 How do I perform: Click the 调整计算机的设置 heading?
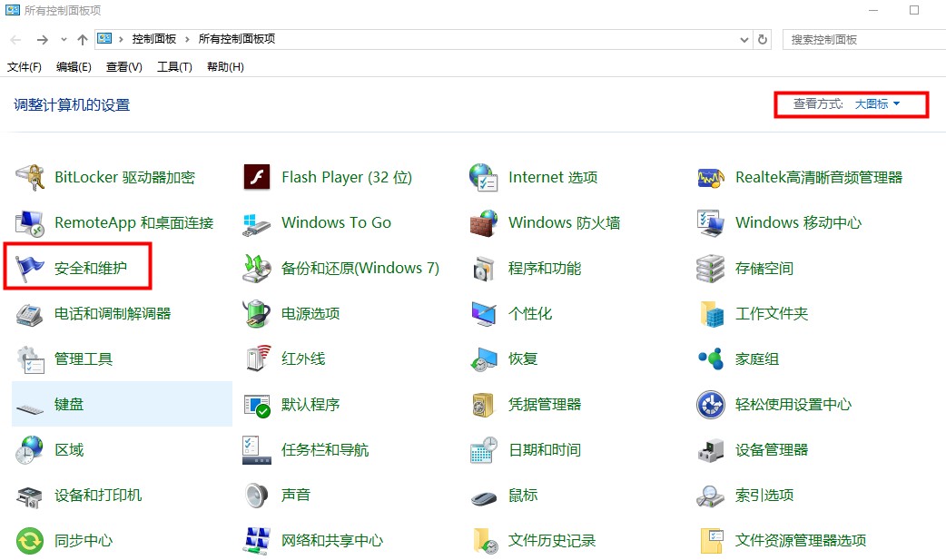click(72, 105)
